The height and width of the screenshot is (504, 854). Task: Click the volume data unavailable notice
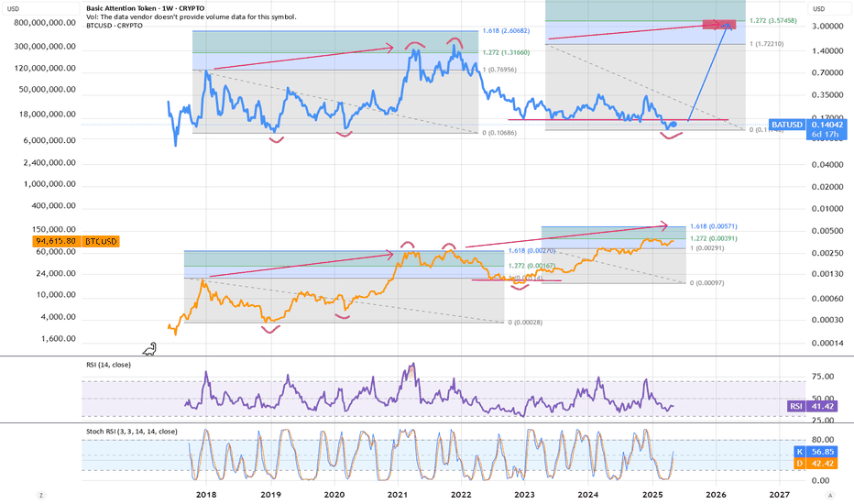tap(192, 16)
